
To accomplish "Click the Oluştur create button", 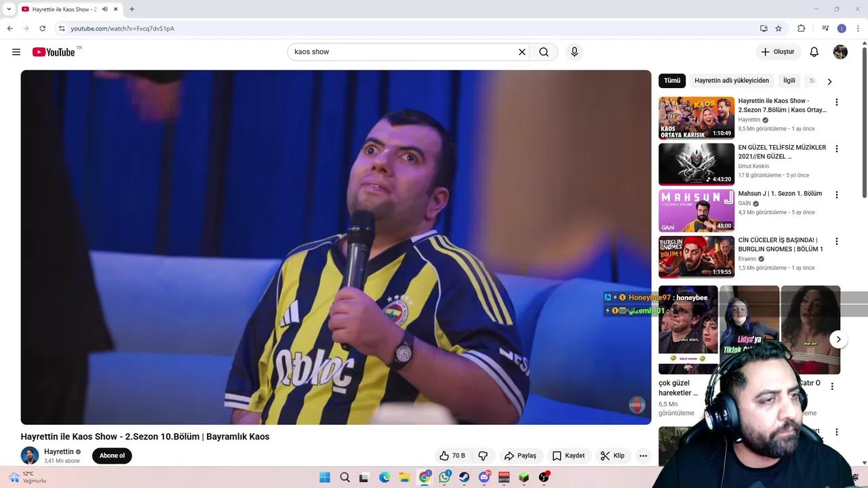I will 778,52.
